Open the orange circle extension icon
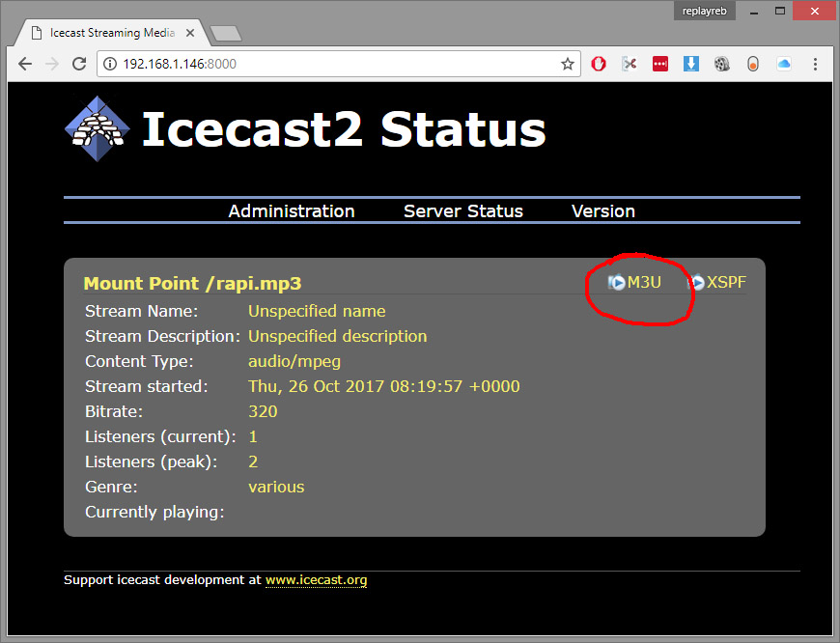This screenshot has width=840, height=643. pyautogui.click(x=753, y=65)
